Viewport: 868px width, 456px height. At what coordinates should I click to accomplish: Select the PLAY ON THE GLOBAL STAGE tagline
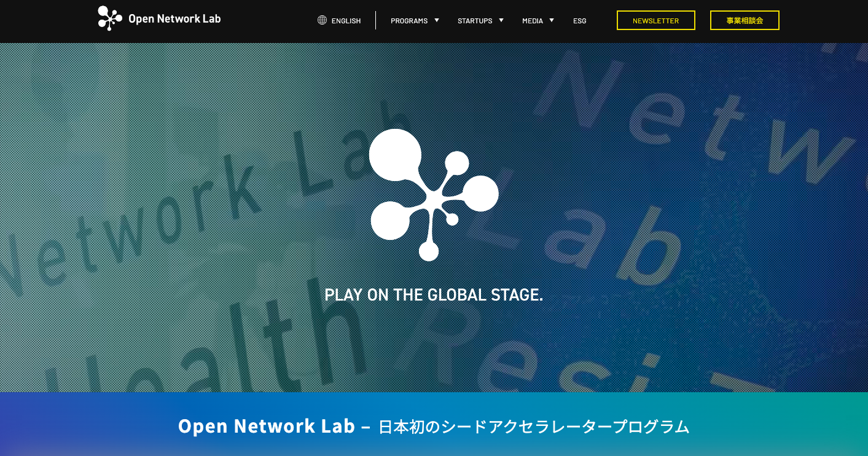(434, 295)
